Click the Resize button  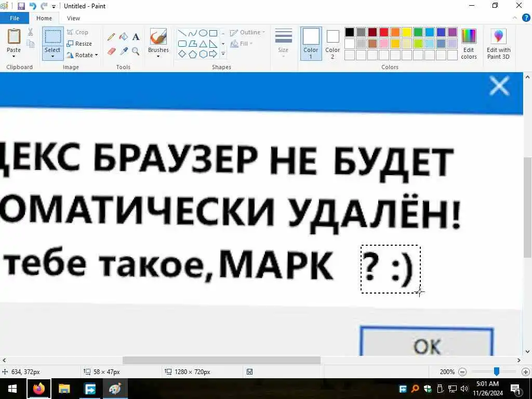(79, 44)
